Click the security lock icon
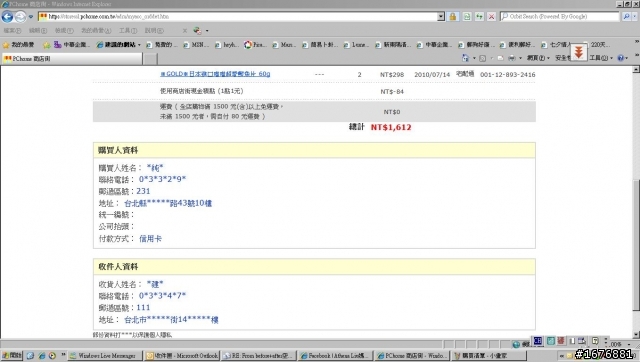640x362 pixels. point(453,16)
